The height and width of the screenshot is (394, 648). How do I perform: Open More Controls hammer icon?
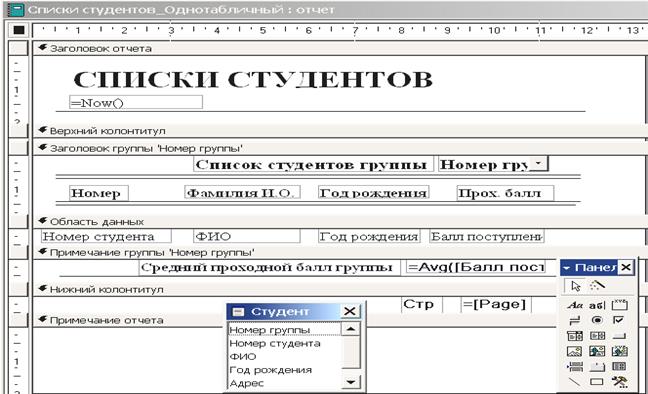tap(619, 382)
